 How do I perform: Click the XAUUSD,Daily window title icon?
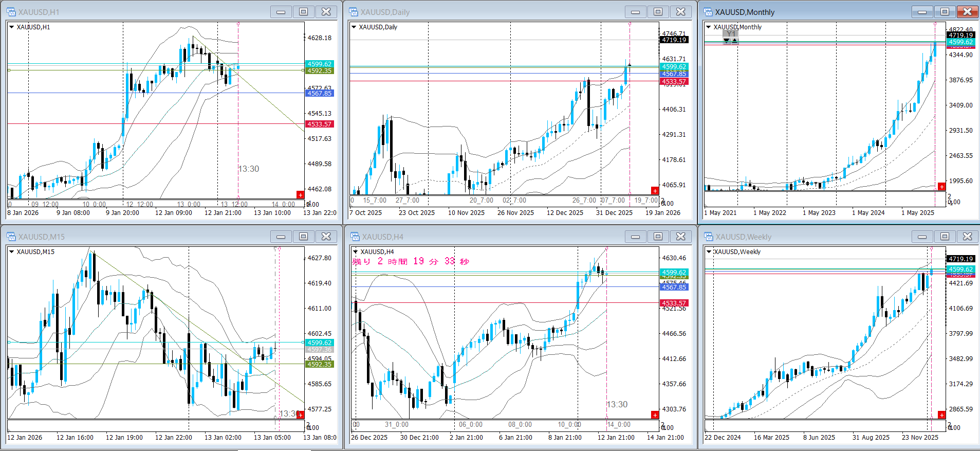click(x=354, y=12)
